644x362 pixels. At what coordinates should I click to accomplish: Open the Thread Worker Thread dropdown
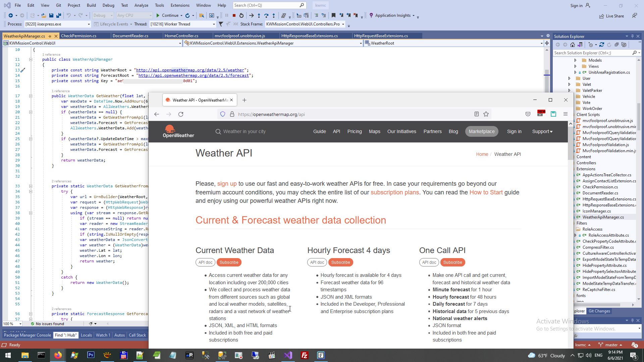(214, 24)
